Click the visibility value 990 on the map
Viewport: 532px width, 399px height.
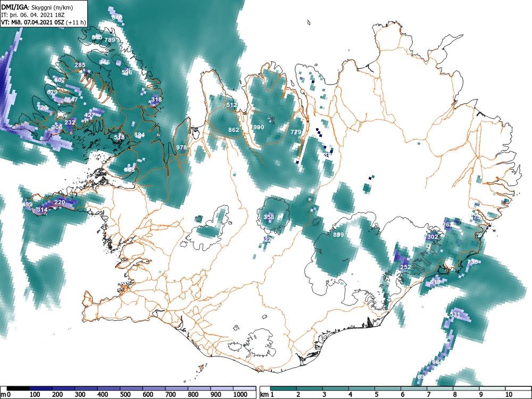[259, 127]
